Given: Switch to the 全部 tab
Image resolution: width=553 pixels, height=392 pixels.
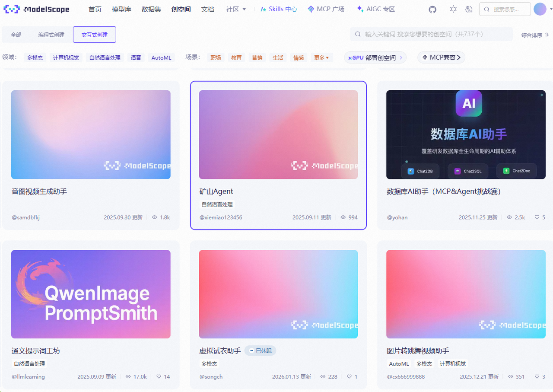Looking at the screenshot, I should [16, 35].
